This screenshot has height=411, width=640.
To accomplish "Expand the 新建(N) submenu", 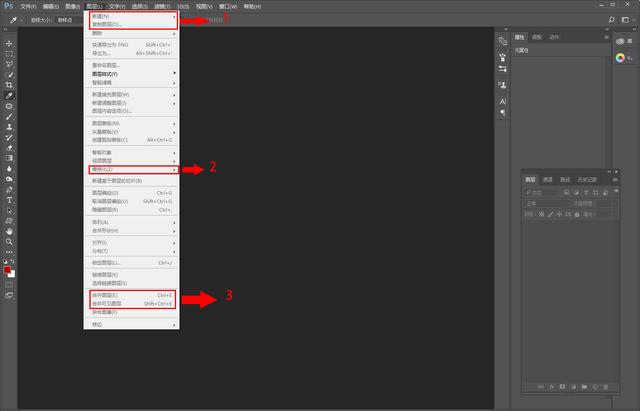I will [131, 16].
